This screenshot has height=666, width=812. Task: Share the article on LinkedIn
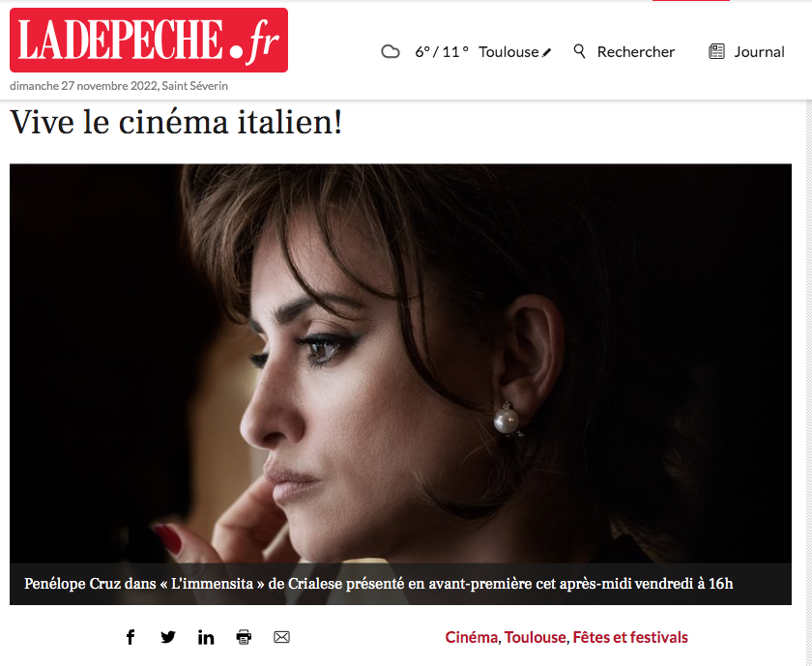(206, 638)
